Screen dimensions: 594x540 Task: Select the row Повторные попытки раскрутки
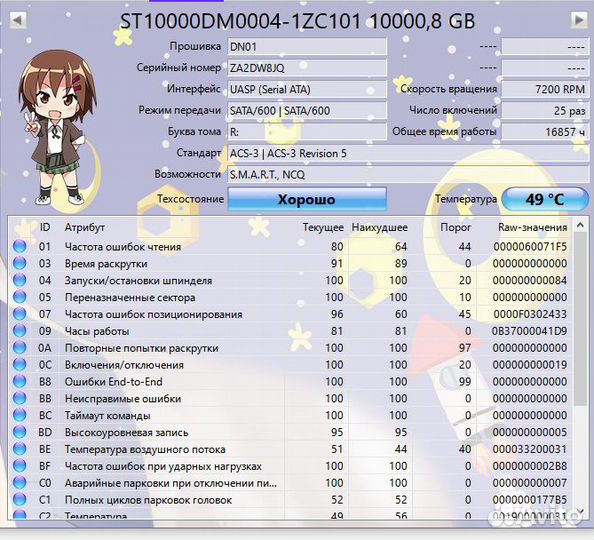(290, 348)
